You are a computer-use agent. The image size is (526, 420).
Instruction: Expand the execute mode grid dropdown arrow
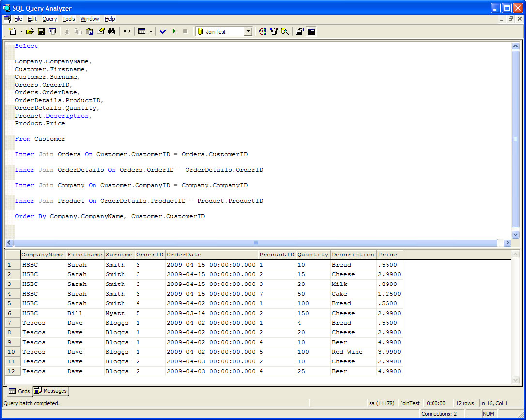[x=151, y=31]
